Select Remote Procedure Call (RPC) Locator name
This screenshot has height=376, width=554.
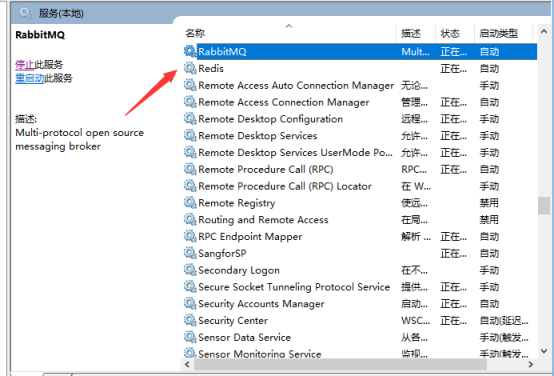pos(285,186)
